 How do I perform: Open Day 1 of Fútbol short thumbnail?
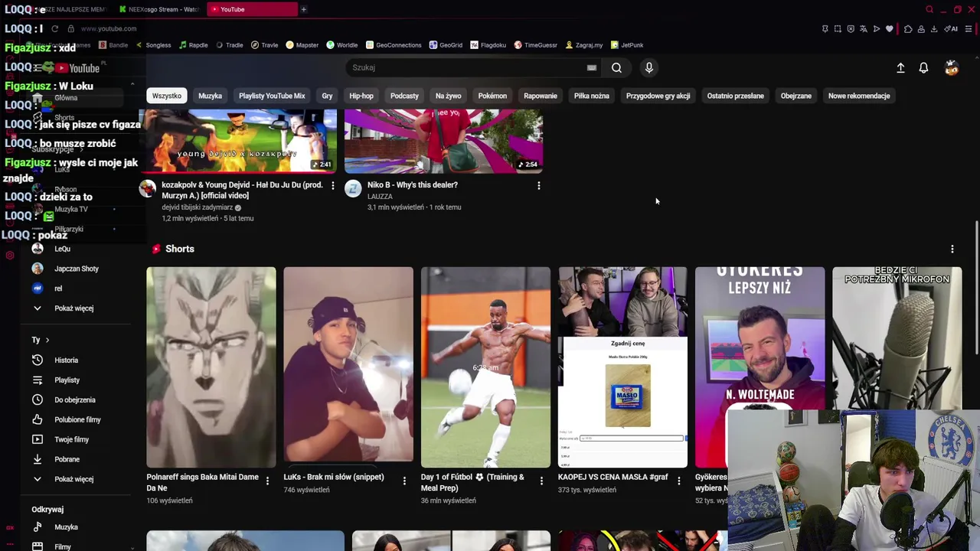tap(485, 367)
